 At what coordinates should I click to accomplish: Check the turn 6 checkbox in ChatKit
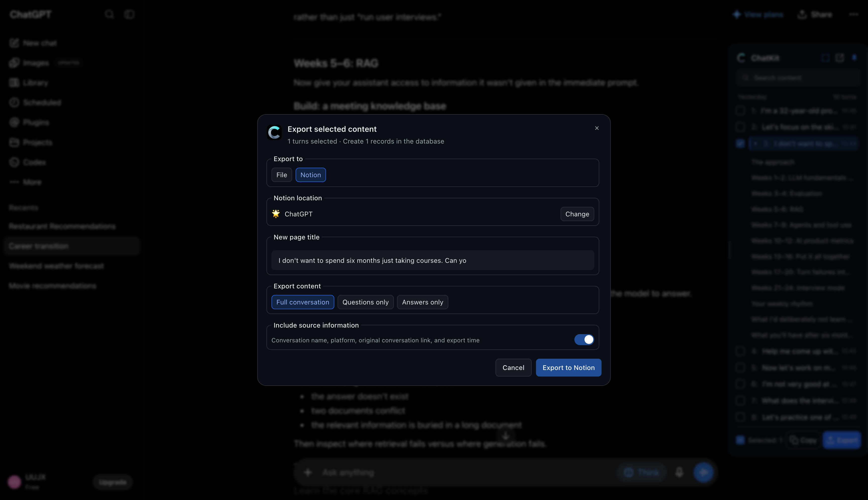[740, 384]
